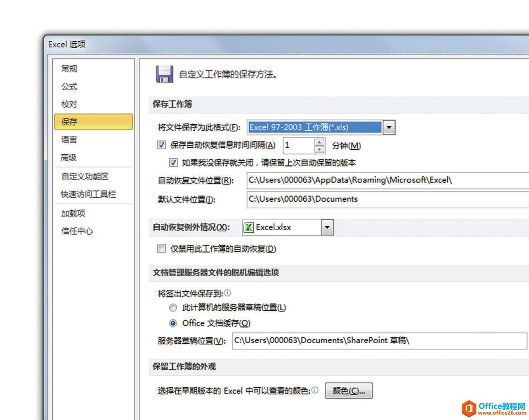Viewport: 529px width, 420px height.
Task: Click the 将文件保存为此格式 label
Action: 199,127
